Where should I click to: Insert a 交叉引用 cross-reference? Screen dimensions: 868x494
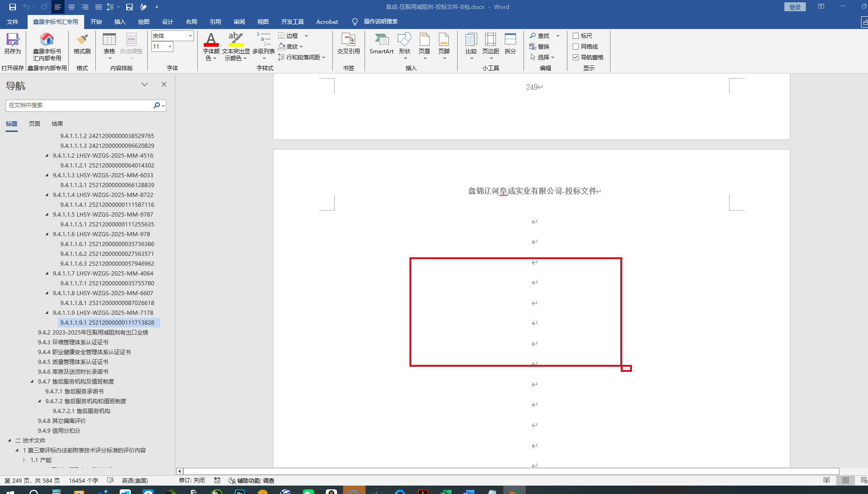[349, 44]
